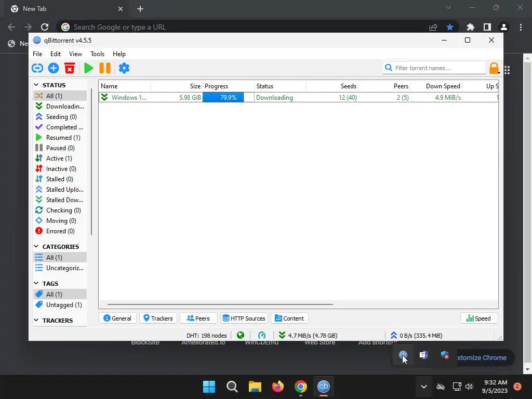The height and width of the screenshot is (399, 532).
Task: Click the green Resume play icon
Action: pos(88,68)
